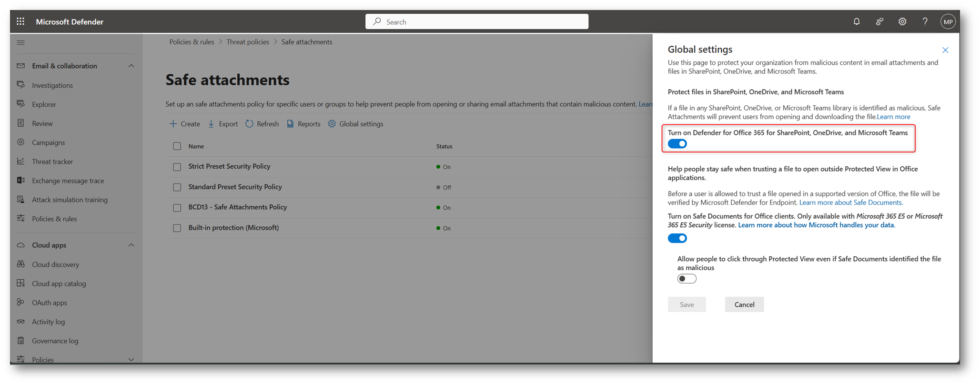The height and width of the screenshot is (385, 980).
Task: Click the Search input field
Action: tap(477, 21)
